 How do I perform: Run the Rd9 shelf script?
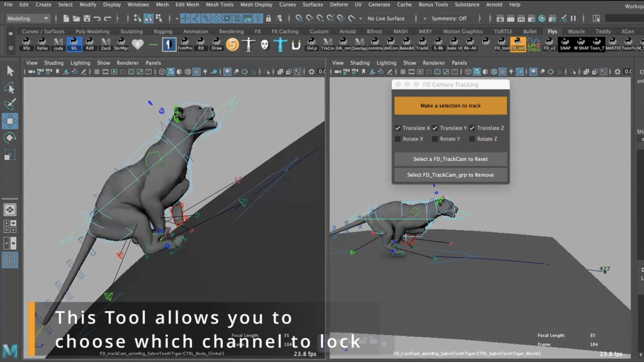[x=90, y=44]
